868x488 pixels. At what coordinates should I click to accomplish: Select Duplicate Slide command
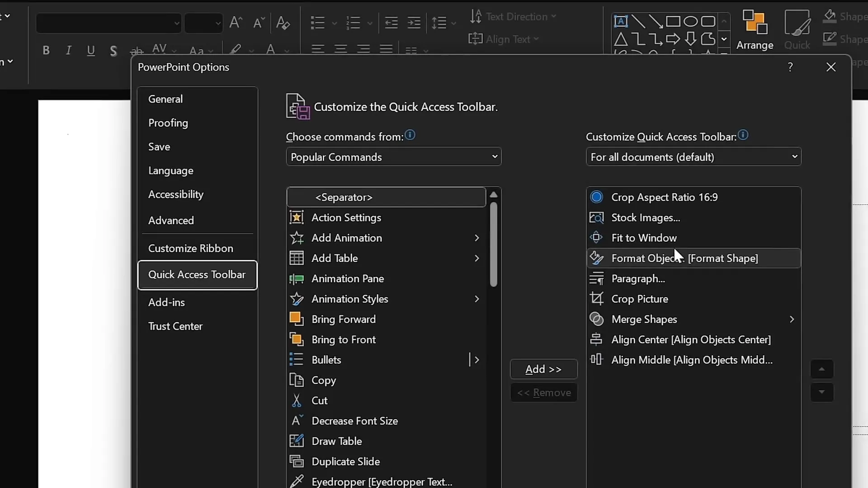pyautogui.click(x=387, y=461)
